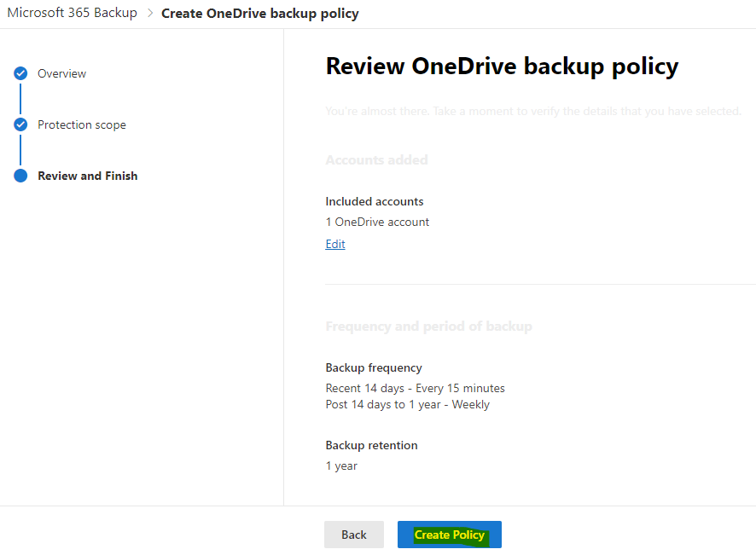Click the '1 OneDrive account' text
Viewport: 756px width, 555px height.
coord(377,223)
